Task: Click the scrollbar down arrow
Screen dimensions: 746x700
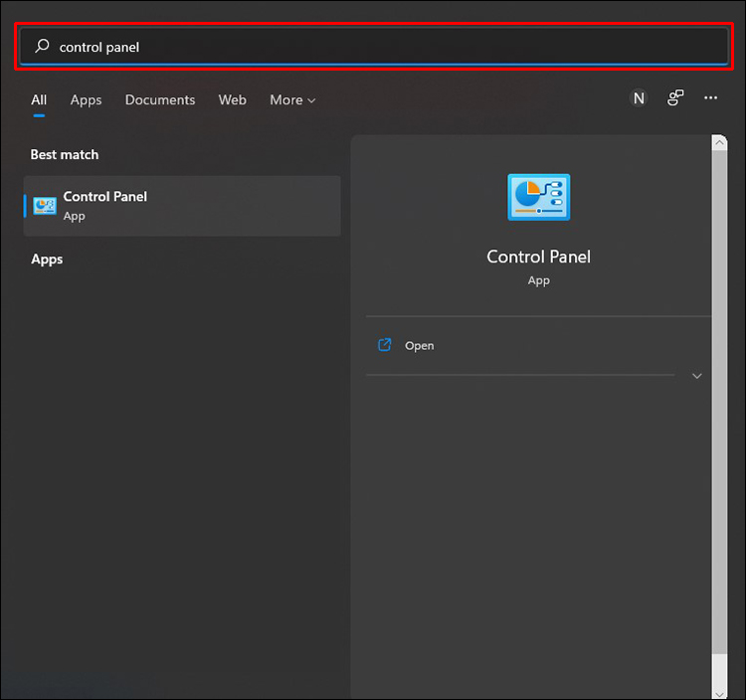Action: pyautogui.click(x=719, y=692)
